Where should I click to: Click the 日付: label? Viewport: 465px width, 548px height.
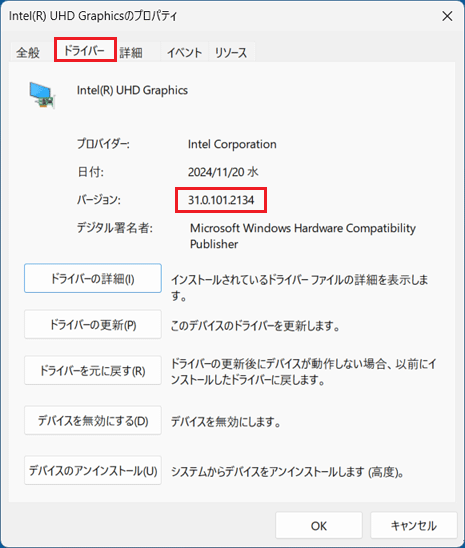(90, 172)
